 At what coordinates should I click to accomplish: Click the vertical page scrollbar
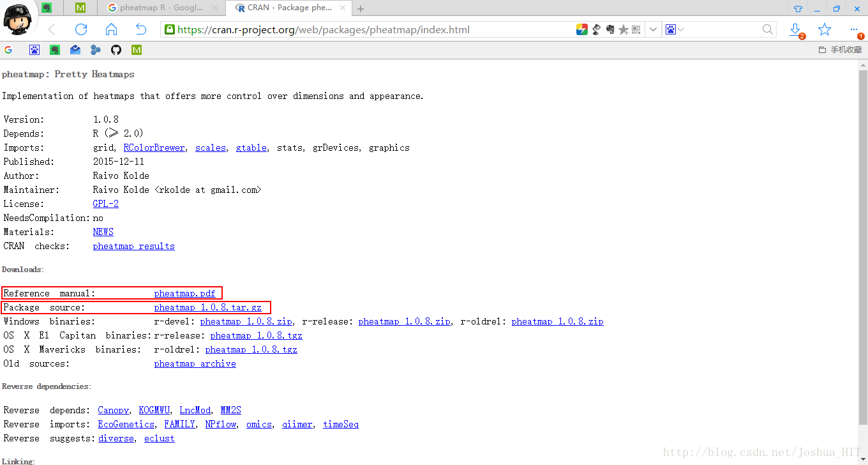coord(863,246)
